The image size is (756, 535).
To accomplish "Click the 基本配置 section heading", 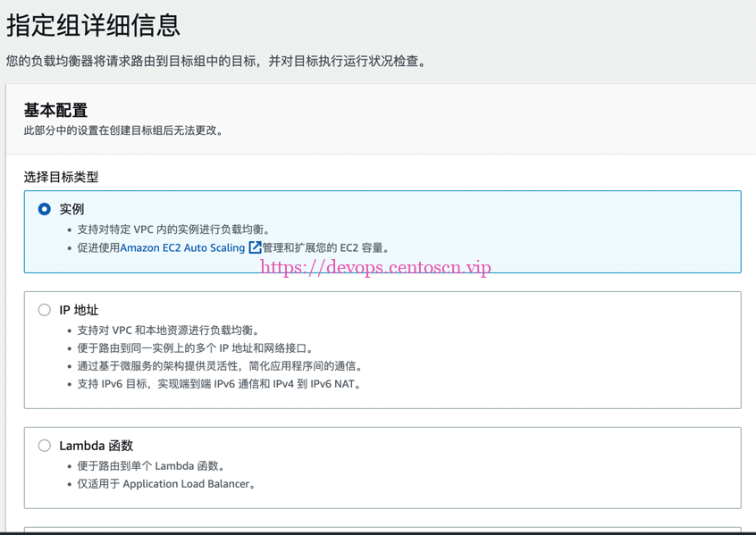I will click(55, 111).
